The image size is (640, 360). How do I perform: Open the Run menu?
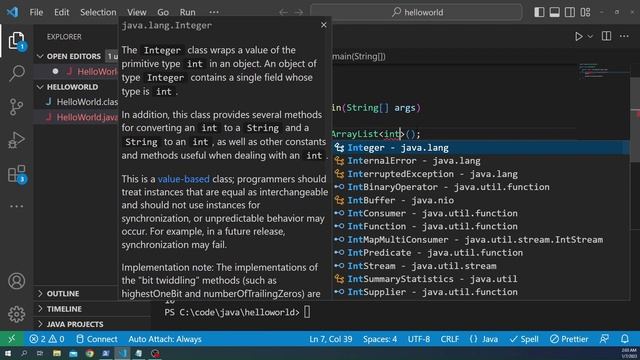(187, 12)
